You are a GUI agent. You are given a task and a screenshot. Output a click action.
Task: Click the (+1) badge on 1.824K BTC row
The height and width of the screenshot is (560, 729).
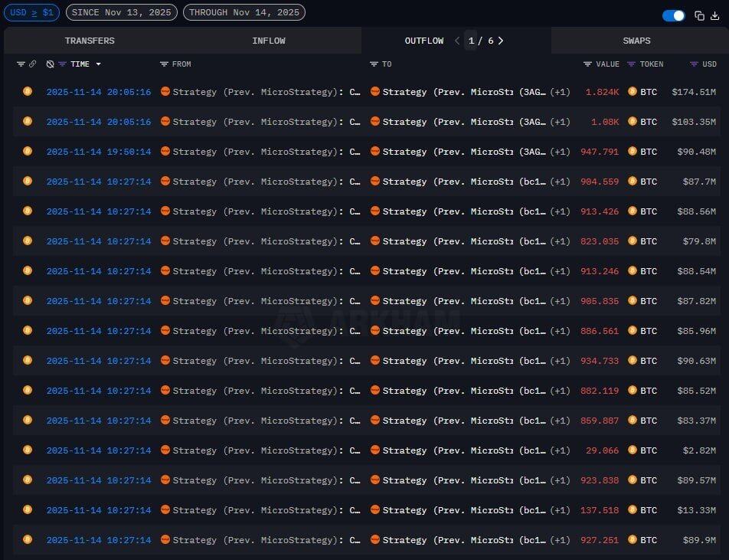click(560, 92)
